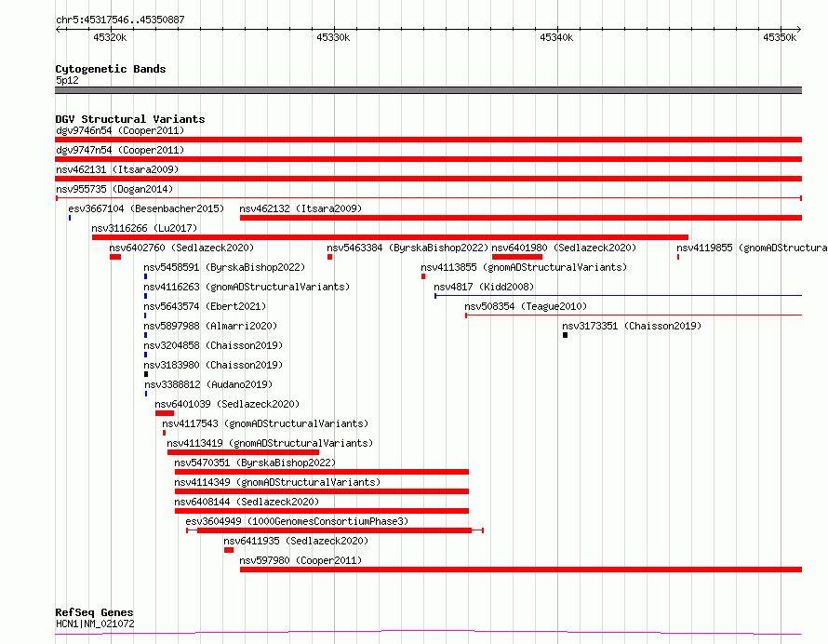
Task: Select nsv6401980 (Sedlazeck2020) label
Action: pos(564,248)
